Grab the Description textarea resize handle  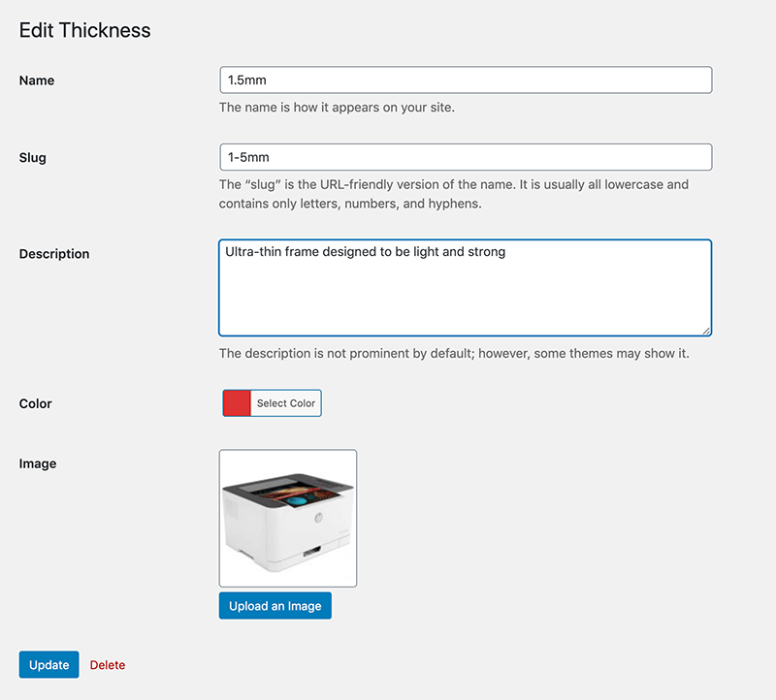click(706, 331)
